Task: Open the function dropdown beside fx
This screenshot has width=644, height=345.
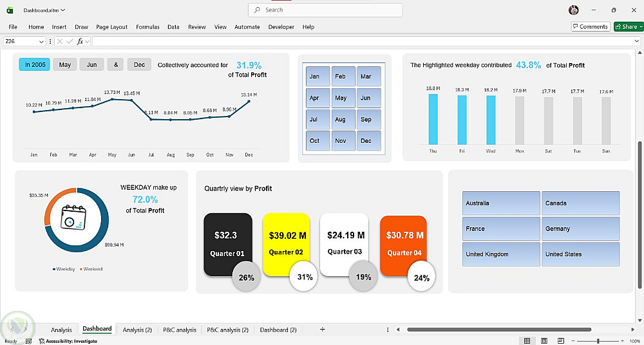Action: tap(87, 41)
